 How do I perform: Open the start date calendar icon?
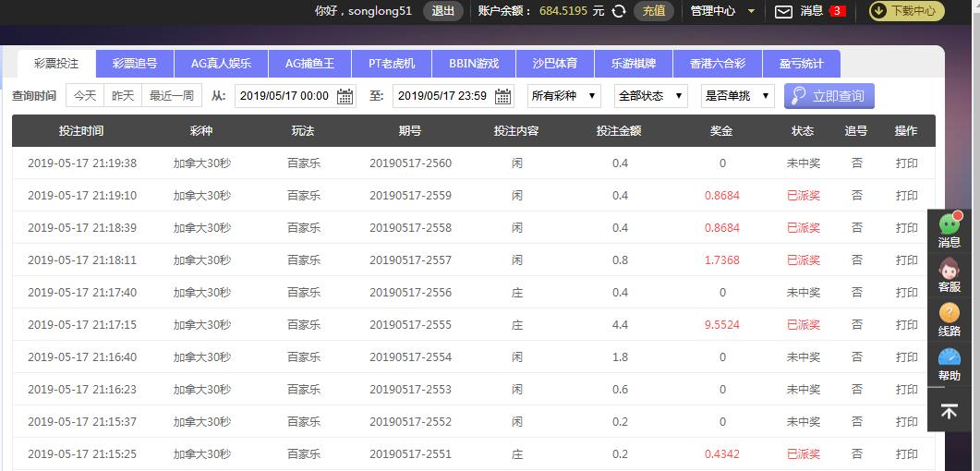point(345,96)
